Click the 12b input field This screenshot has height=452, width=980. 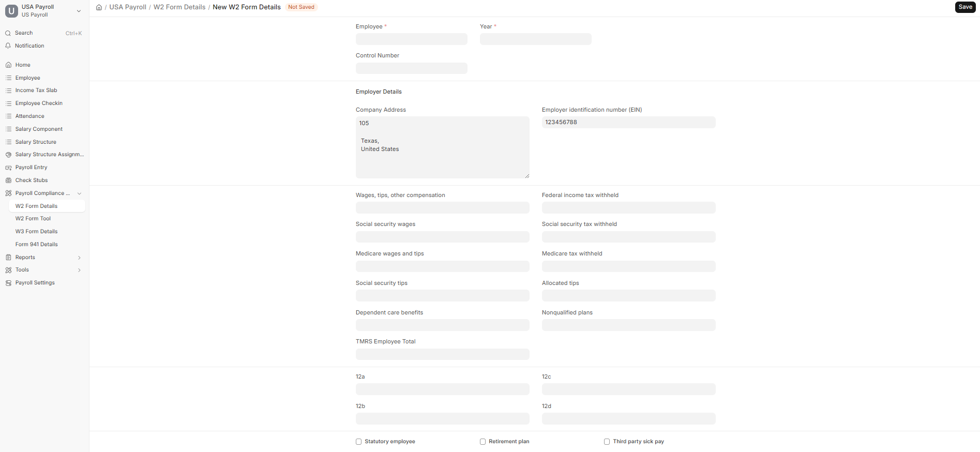pyautogui.click(x=443, y=419)
